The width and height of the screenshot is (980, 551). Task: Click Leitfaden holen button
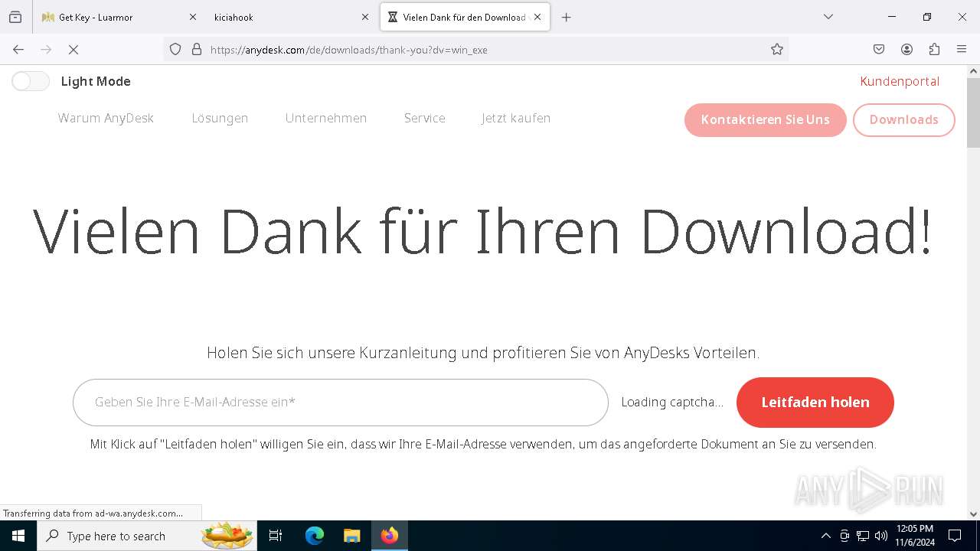click(815, 402)
